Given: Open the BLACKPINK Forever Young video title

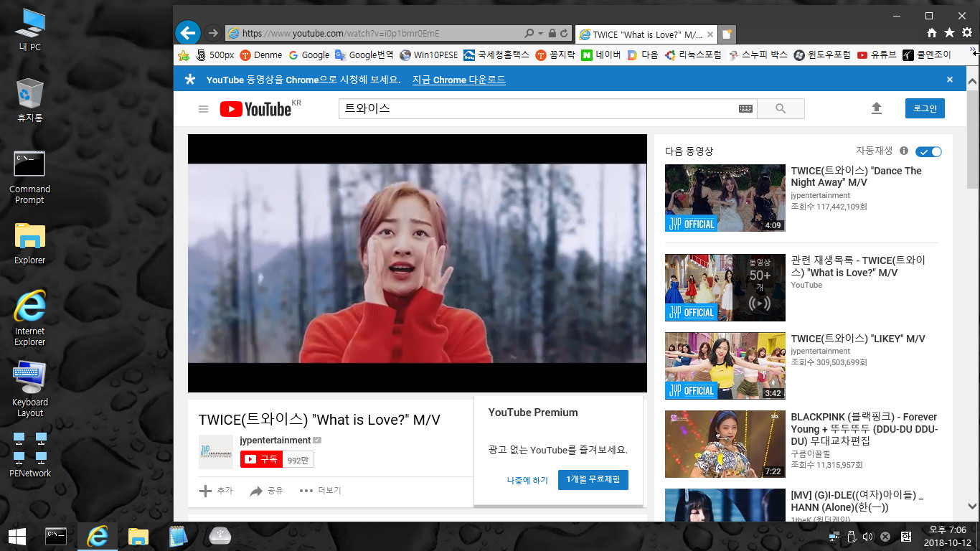Looking at the screenshot, I should [x=864, y=428].
